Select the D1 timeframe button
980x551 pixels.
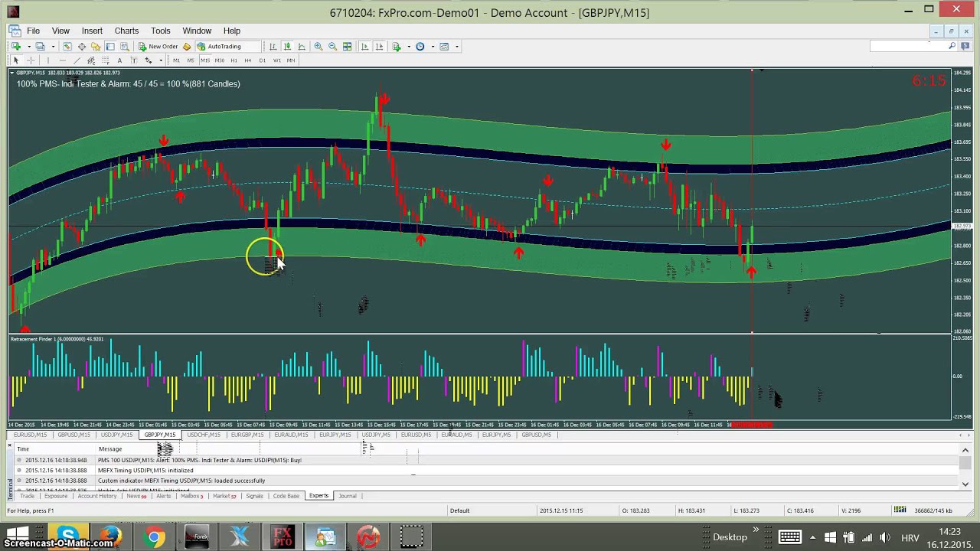pyautogui.click(x=263, y=60)
